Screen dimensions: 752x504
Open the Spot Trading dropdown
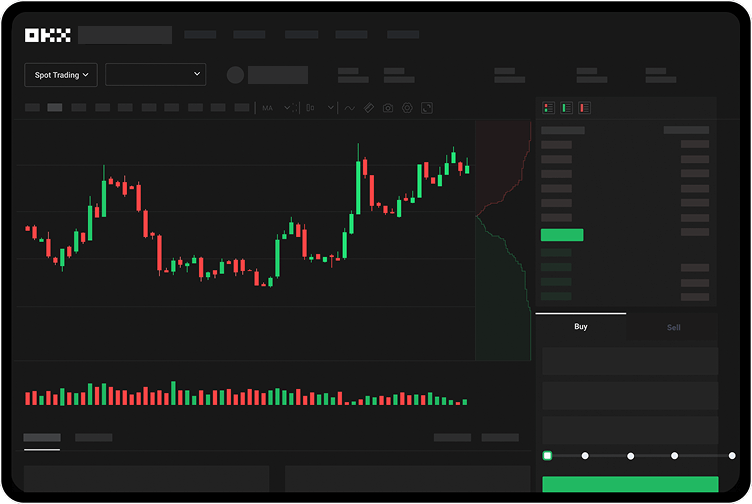(61, 75)
